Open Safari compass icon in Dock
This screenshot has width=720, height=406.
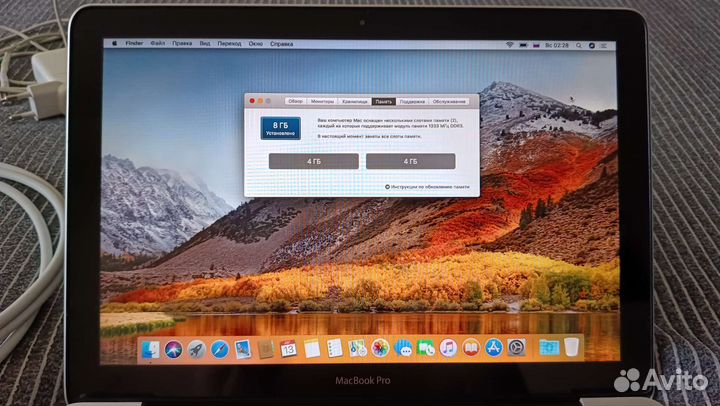(x=219, y=350)
